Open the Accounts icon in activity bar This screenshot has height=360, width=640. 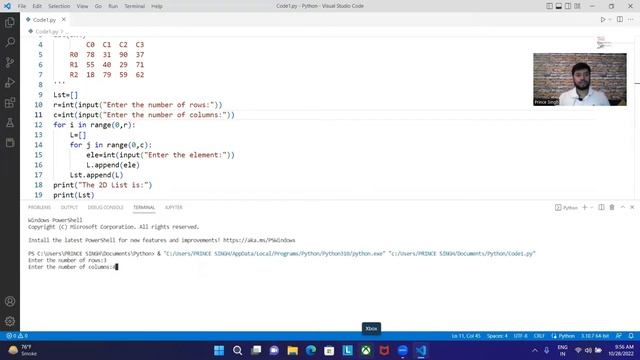point(10,301)
